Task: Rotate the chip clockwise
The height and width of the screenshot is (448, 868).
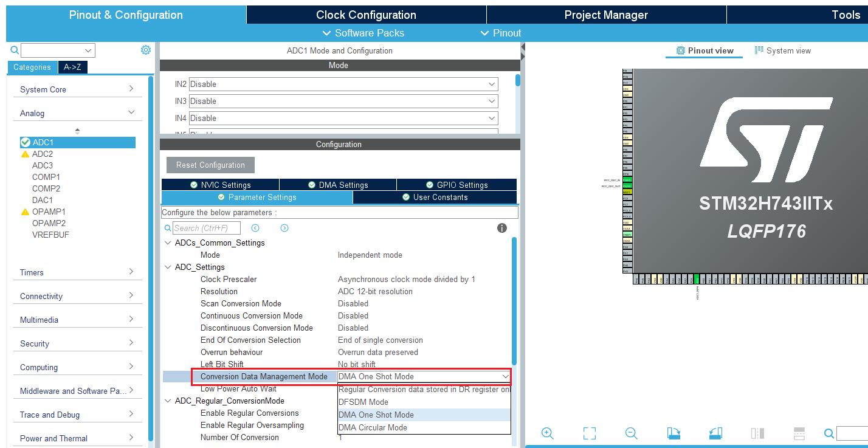Action: (x=673, y=433)
